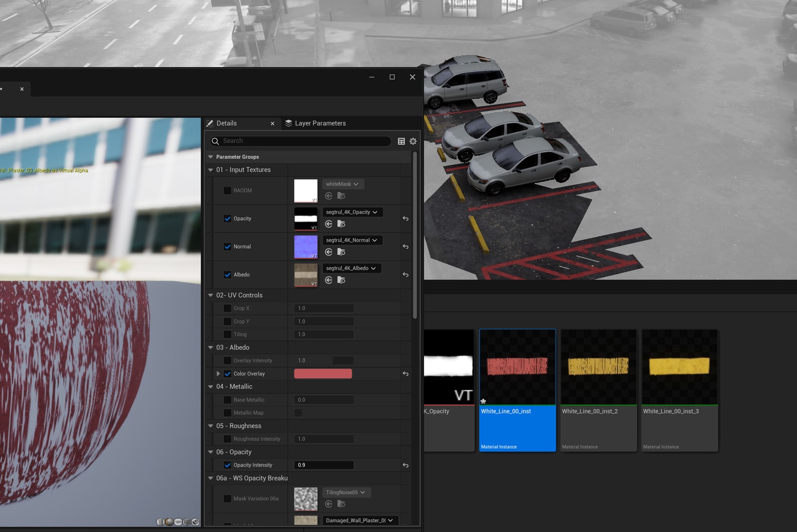This screenshot has width=797, height=532.
Task: Set preview mesh to cube
Action: tap(187, 521)
